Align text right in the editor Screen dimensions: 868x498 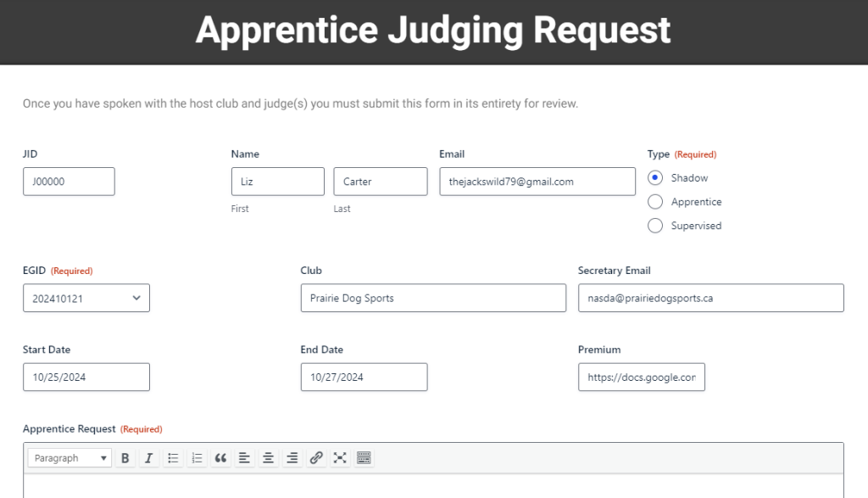(x=292, y=458)
